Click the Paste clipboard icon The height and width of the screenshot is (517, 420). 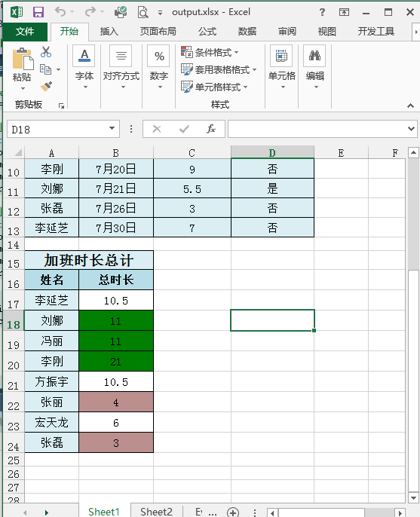23,60
